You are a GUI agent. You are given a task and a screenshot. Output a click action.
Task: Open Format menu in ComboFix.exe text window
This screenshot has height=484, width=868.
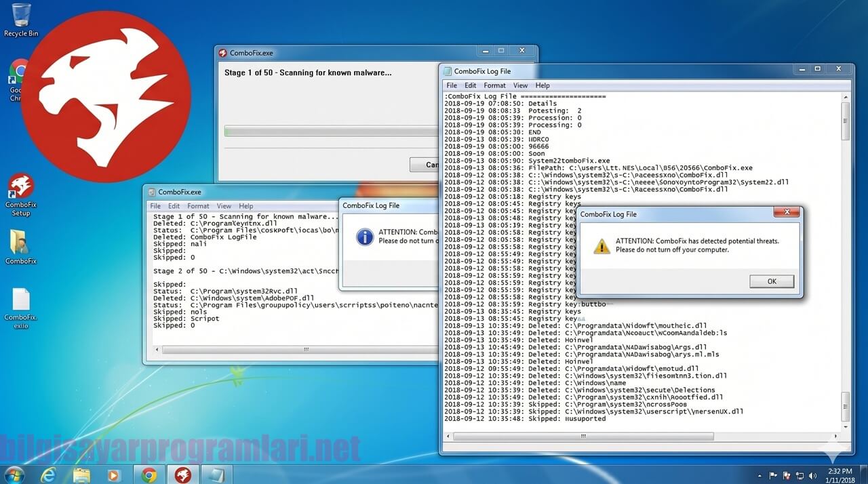coord(198,206)
